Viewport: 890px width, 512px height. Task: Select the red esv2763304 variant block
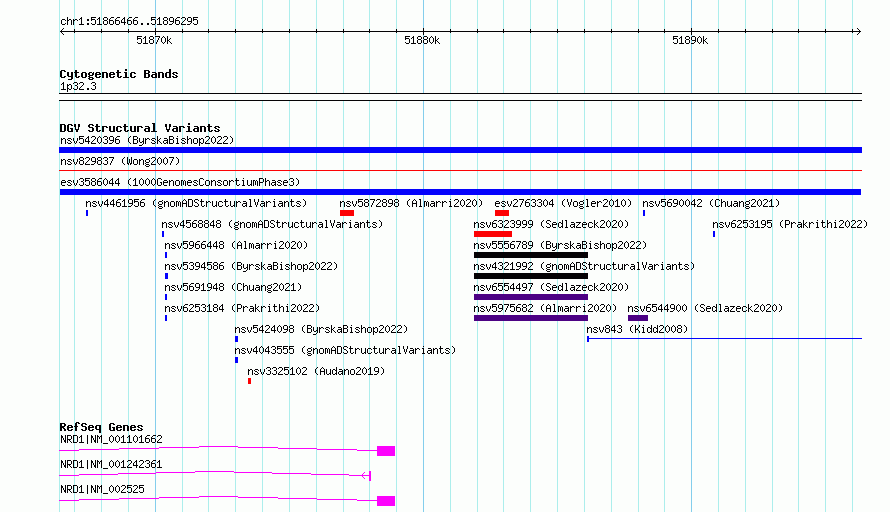click(x=502, y=213)
